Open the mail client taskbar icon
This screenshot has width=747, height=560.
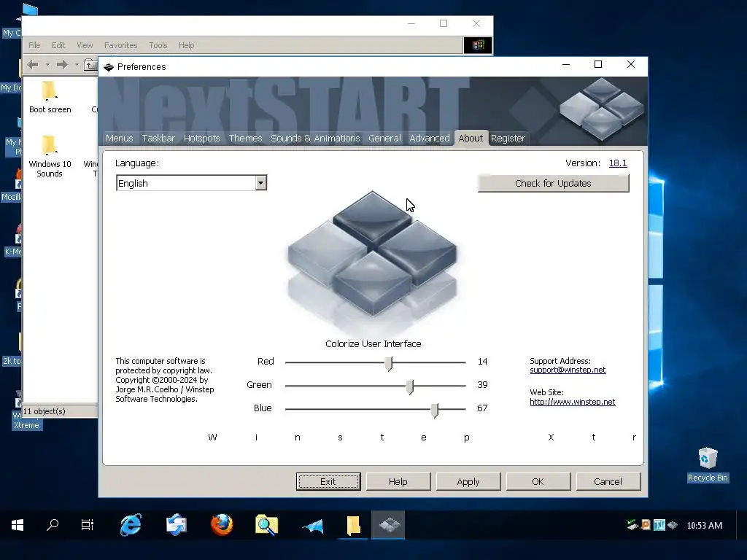pyautogui.click(x=177, y=525)
